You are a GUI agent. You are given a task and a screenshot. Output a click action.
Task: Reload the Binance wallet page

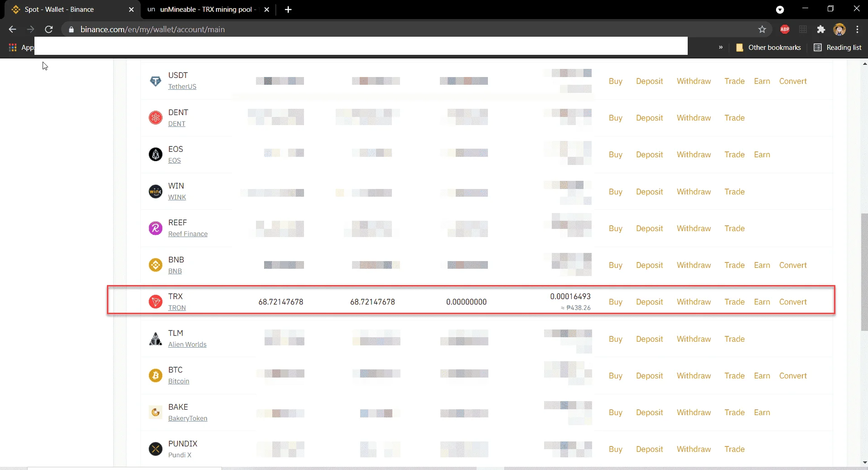pos(49,29)
